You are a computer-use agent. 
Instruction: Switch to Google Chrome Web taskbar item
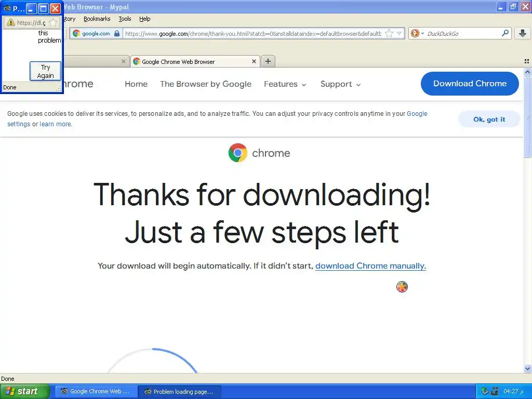pos(96,391)
